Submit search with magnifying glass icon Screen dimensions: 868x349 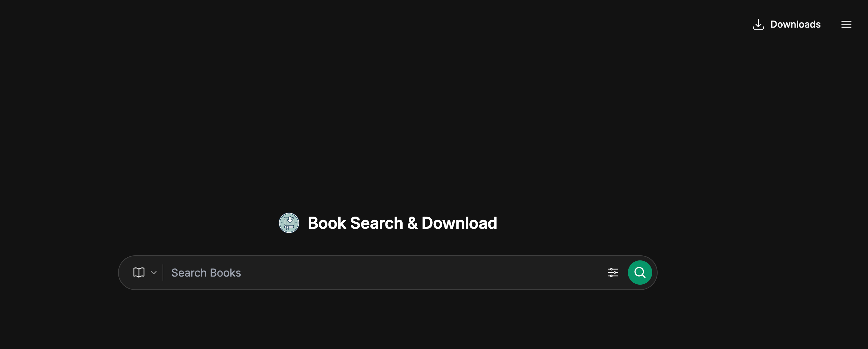pos(640,273)
